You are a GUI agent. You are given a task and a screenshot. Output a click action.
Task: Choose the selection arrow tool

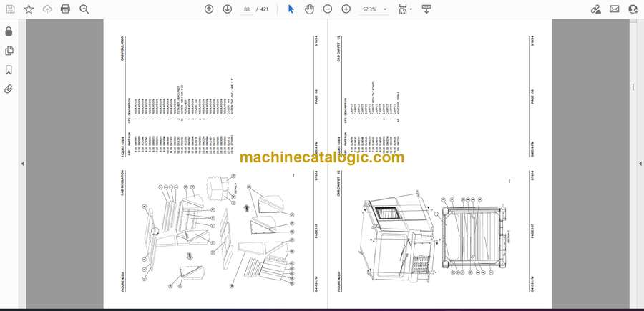pyautogui.click(x=291, y=9)
